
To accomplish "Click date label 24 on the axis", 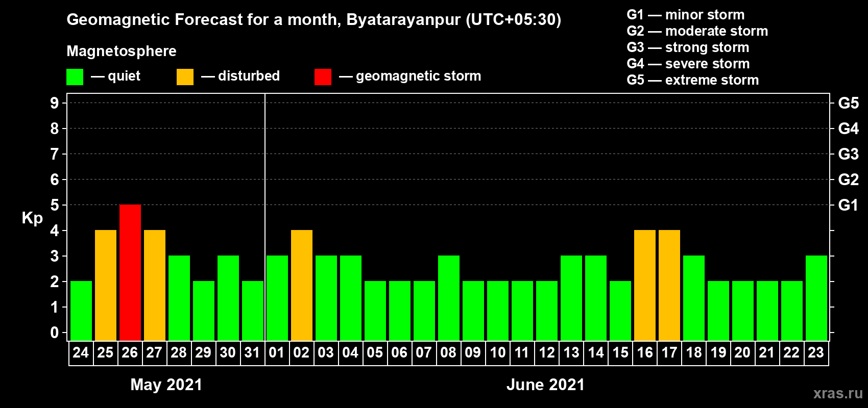I will pyautogui.click(x=81, y=352).
